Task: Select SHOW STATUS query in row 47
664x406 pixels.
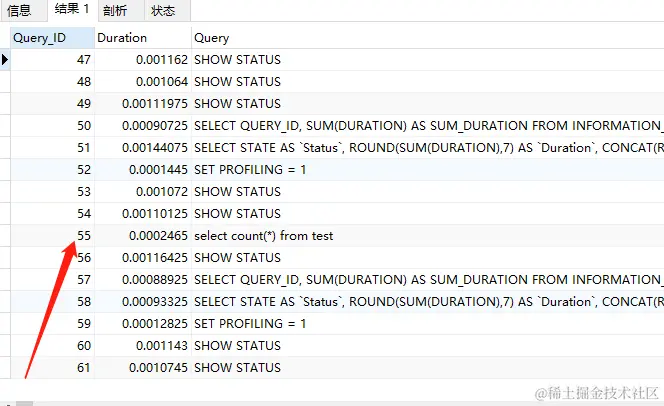Action: [x=428, y=59]
